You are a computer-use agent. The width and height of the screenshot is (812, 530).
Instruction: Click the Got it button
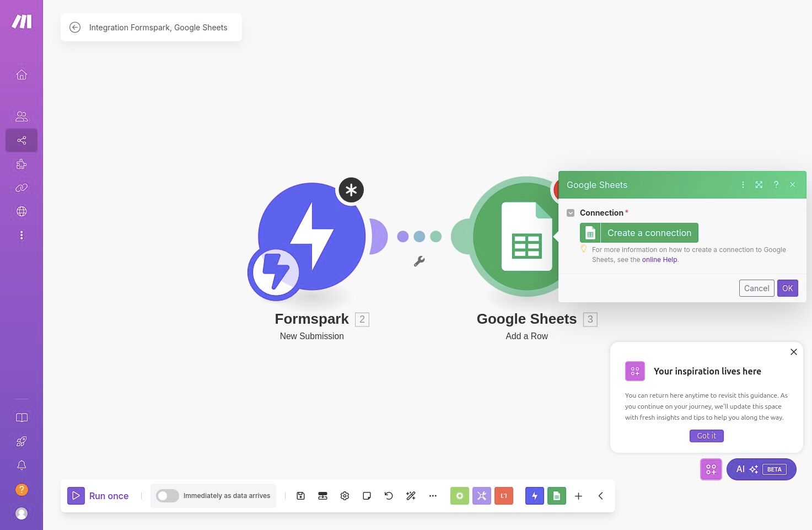[x=706, y=436]
